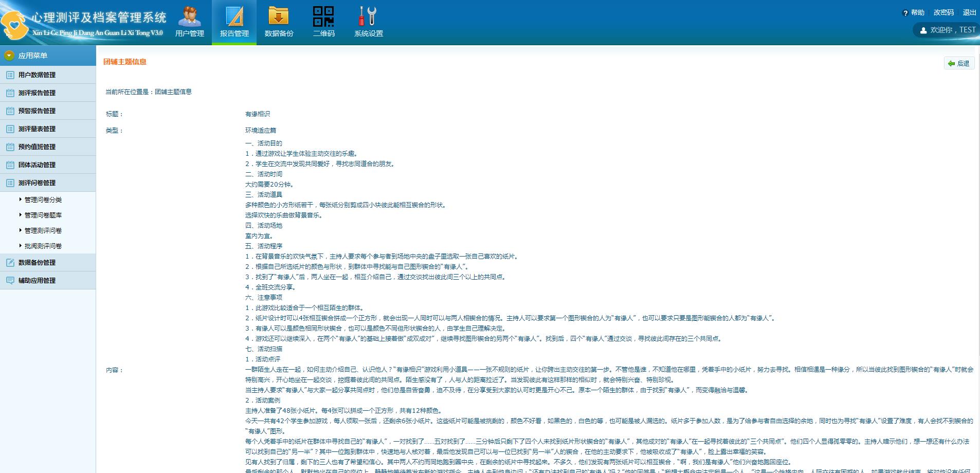Click the 数据备份管理 edit icon

click(10, 263)
